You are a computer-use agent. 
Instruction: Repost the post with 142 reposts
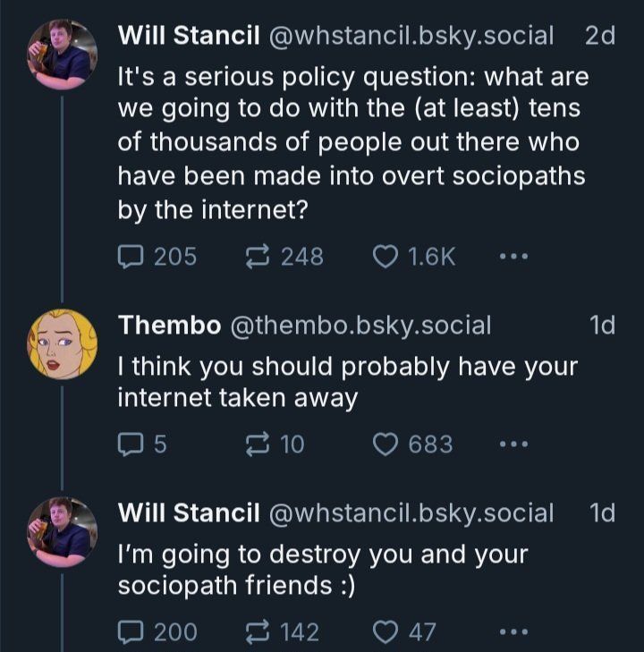[259, 631]
